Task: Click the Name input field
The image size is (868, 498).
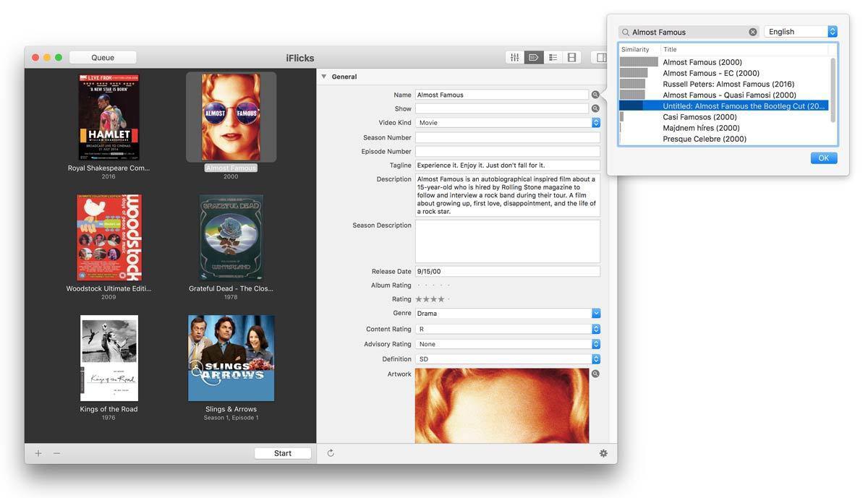Action: pyautogui.click(x=502, y=95)
